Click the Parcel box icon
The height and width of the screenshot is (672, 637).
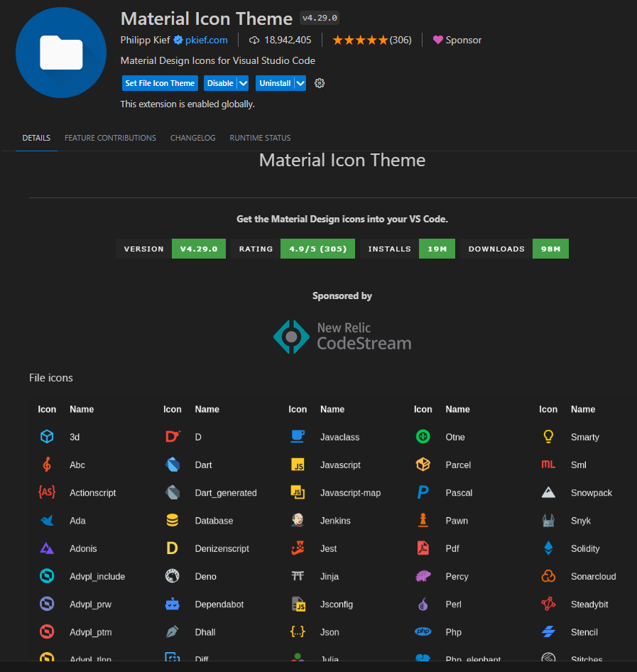coord(423,465)
